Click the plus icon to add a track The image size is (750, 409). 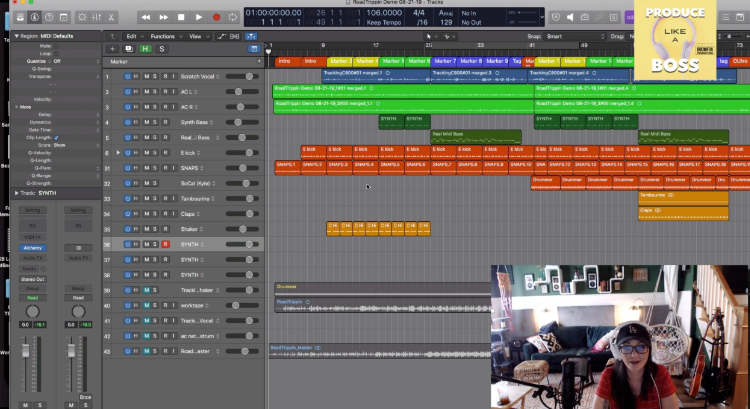[113, 48]
